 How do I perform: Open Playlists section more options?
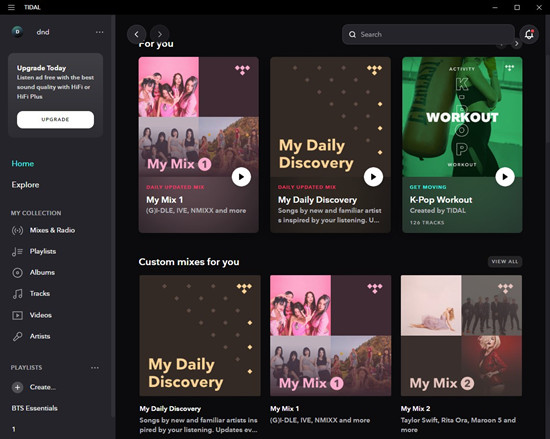[x=95, y=367]
